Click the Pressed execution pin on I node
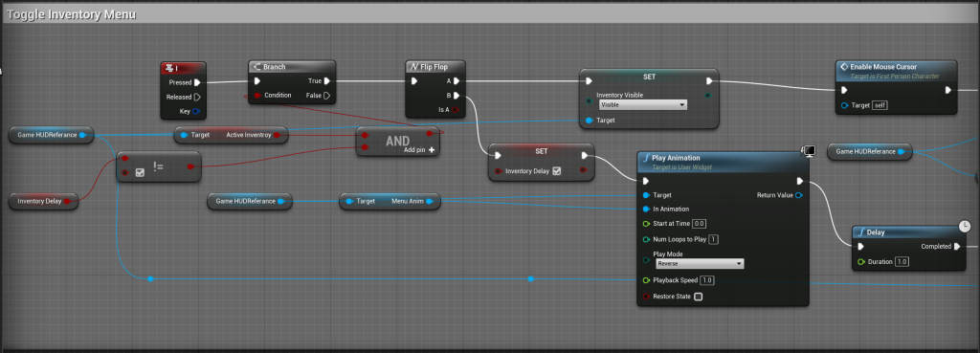980x353 pixels. [197, 82]
